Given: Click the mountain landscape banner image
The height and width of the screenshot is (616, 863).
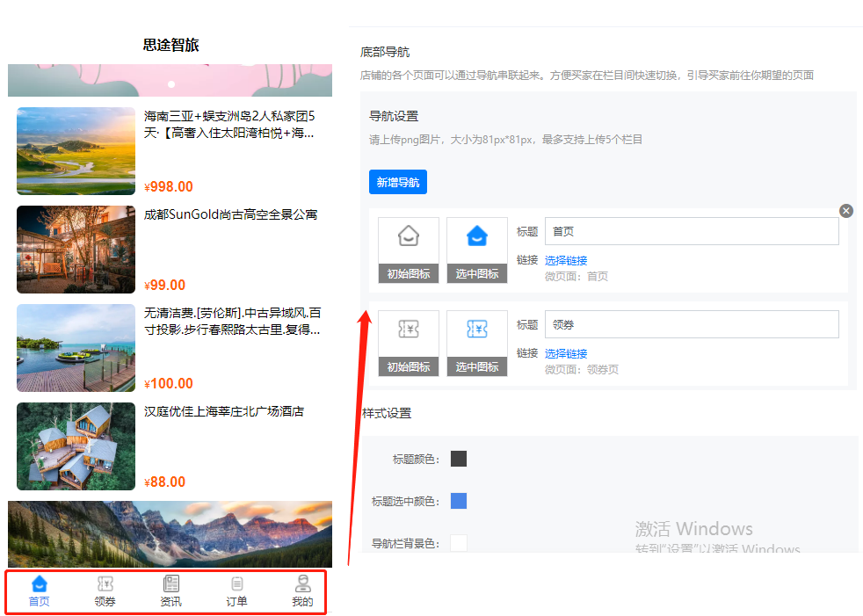Looking at the screenshot, I should pyautogui.click(x=170, y=534).
